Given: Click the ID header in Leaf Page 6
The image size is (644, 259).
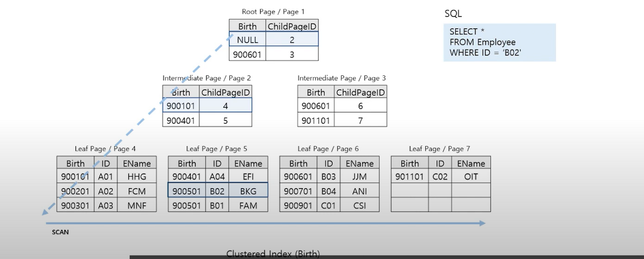Looking at the screenshot, I should 329,163.
